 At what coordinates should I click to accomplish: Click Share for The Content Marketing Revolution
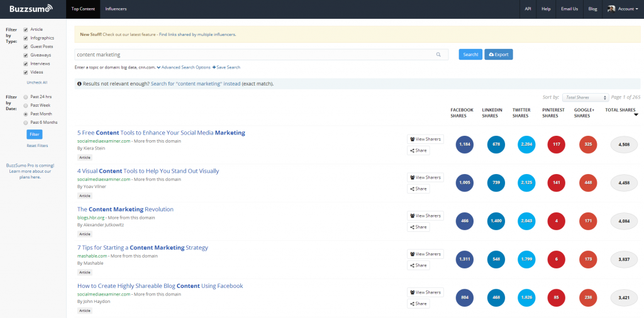pos(418,227)
